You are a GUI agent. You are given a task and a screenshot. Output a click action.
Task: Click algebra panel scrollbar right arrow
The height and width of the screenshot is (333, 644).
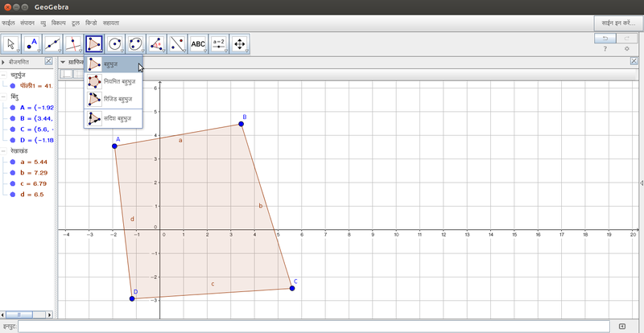click(50, 314)
